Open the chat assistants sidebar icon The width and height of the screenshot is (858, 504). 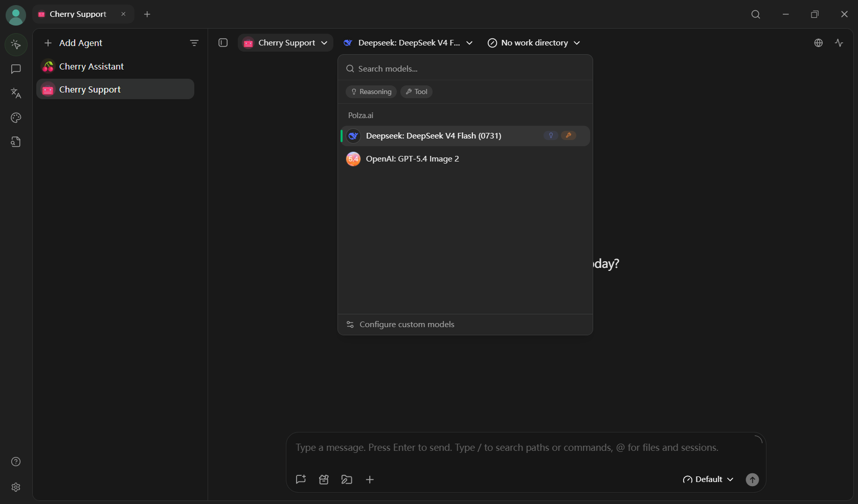click(x=16, y=69)
